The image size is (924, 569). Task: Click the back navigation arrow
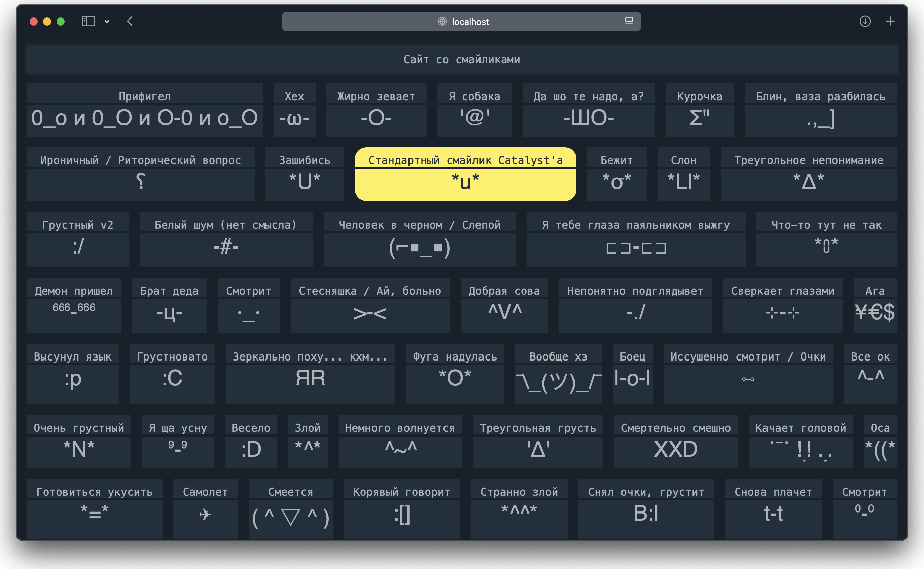pos(130,21)
